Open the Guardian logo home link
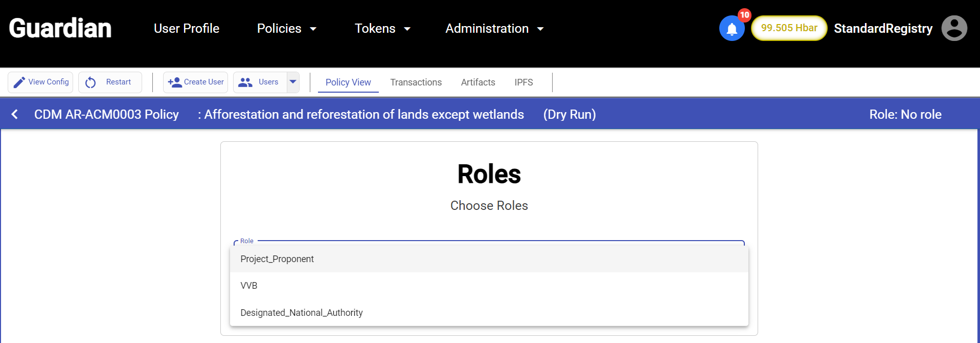Screen dimensions: 980x343 (60, 28)
